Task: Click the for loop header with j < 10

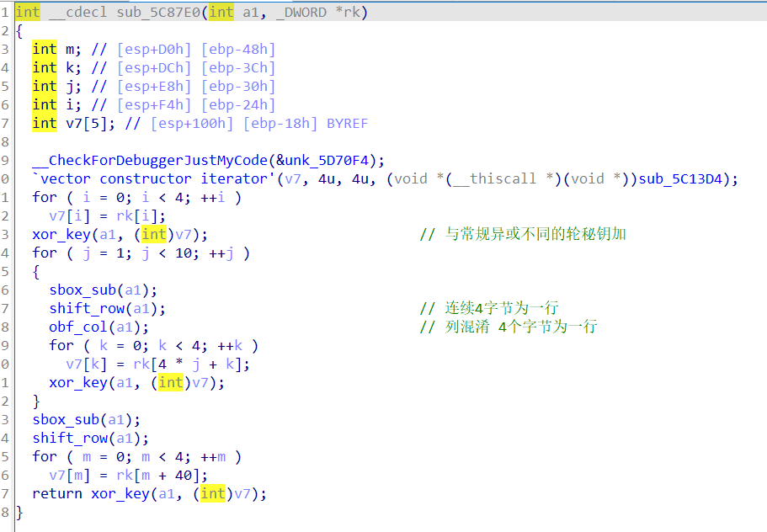Action: (x=141, y=253)
